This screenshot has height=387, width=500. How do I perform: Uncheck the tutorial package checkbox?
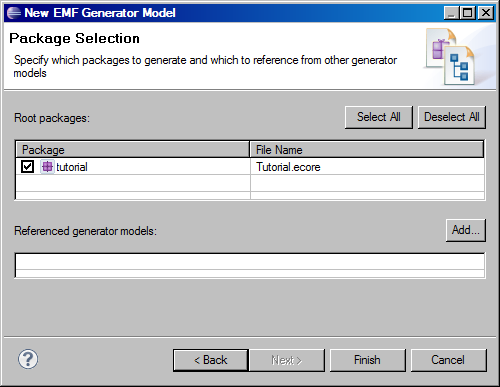click(x=27, y=166)
